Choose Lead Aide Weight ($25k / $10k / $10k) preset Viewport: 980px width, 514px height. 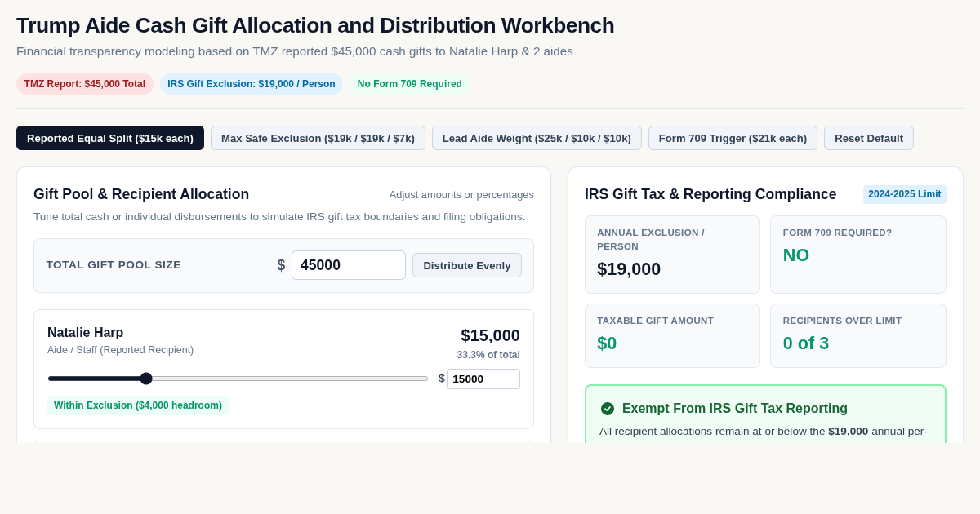click(537, 138)
